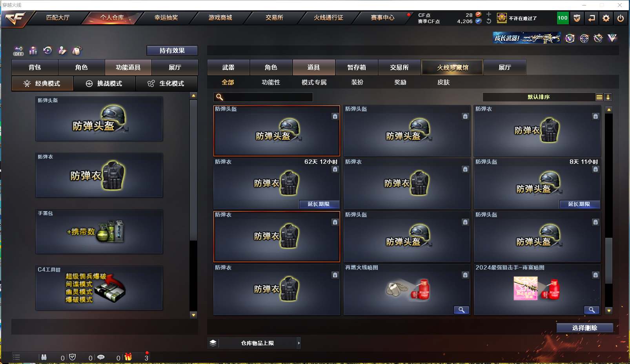This screenshot has height=364, width=630.
Task: Switch to the 火线珍藏馆 tab
Action: pos(452,67)
